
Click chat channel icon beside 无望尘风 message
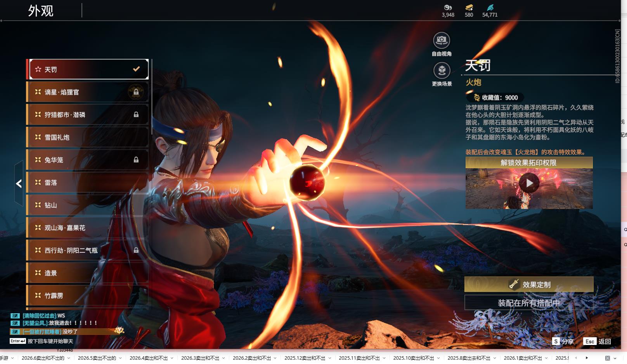pos(15,323)
